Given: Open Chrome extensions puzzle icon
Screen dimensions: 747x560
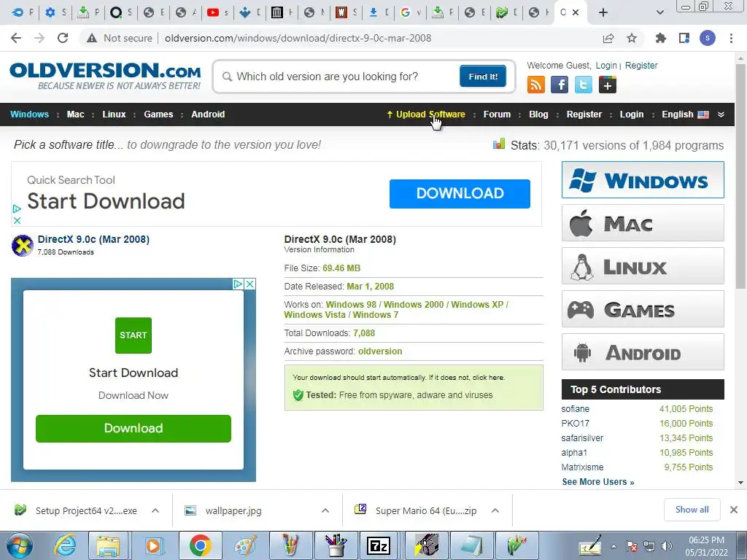Looking at the screenshot, I should click(x=661, y=38).
